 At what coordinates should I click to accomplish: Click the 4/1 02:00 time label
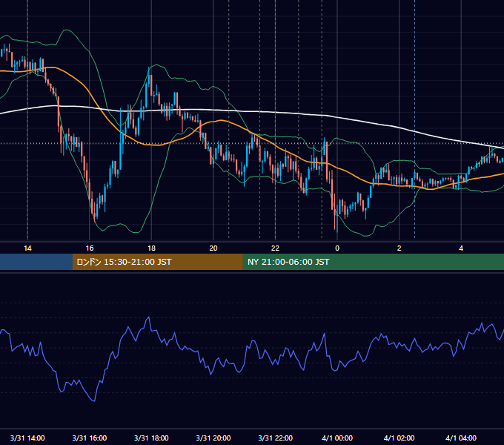coord(399,438)
